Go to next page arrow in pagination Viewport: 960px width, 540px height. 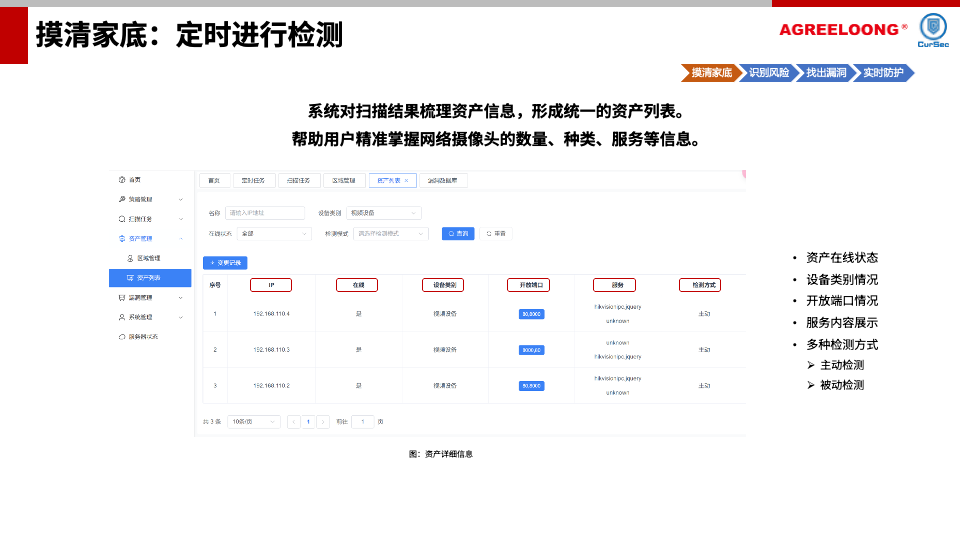(x=323, y=422)
